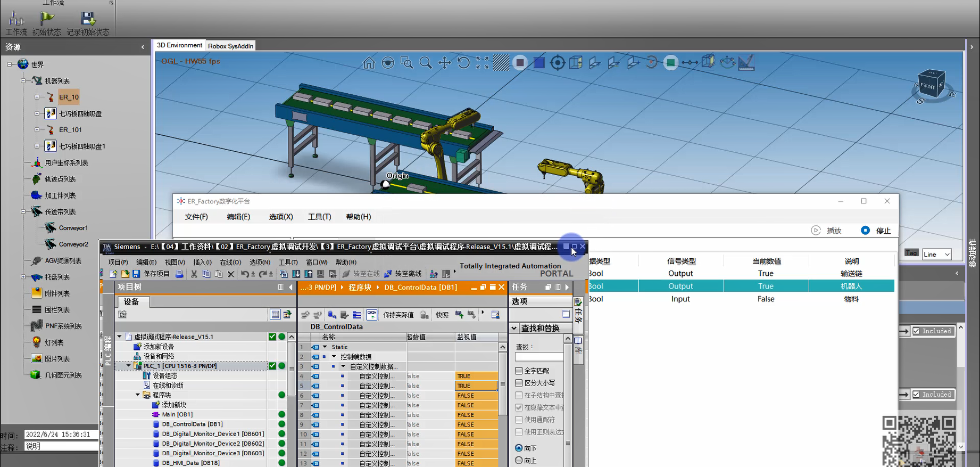Click the magnifier zoom icon in 3D toolbar
The width and height of the screenshot is (980, 467).
[426, 63]
